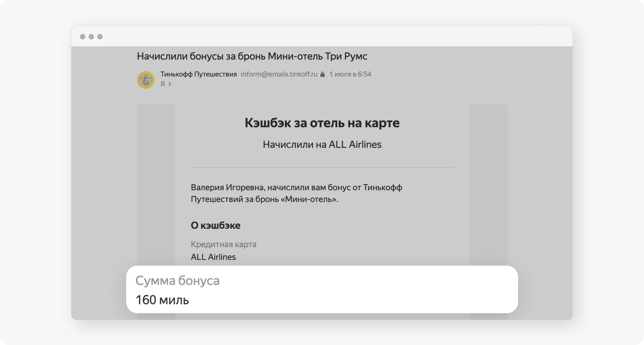Click email address inform@emails.tinkoff.ru
Viewport: 644px width, 345px height.
279,74
